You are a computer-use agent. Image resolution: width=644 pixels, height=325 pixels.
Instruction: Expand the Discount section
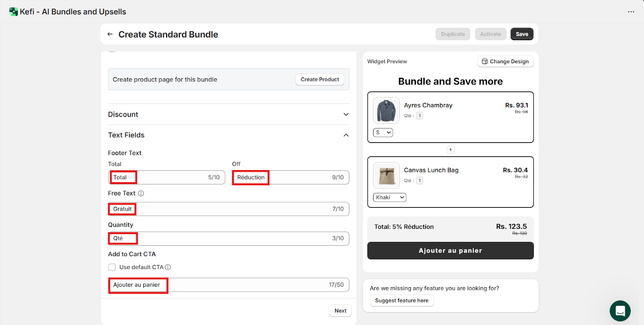pos(346,114)
